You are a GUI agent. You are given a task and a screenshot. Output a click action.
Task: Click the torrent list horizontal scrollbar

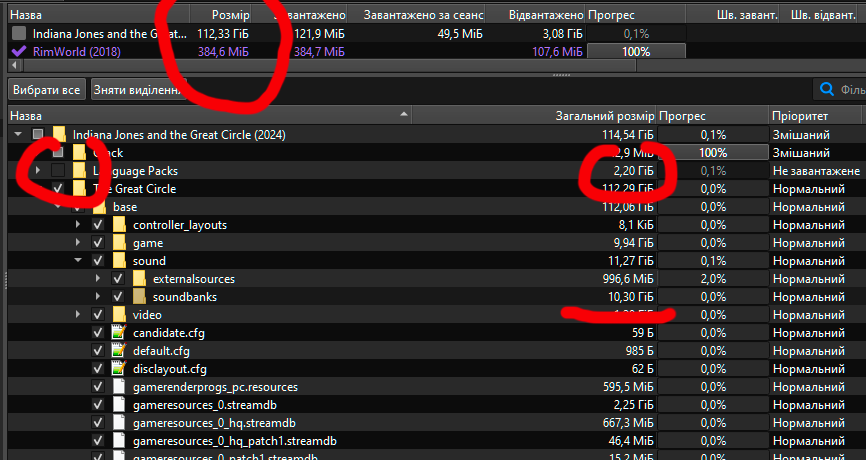(329, 66)
